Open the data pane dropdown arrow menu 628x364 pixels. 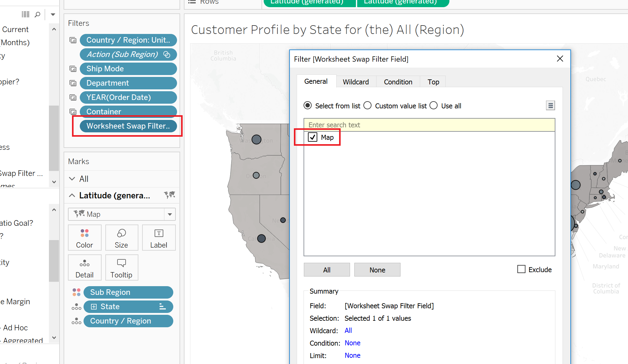tap(53, 14)
